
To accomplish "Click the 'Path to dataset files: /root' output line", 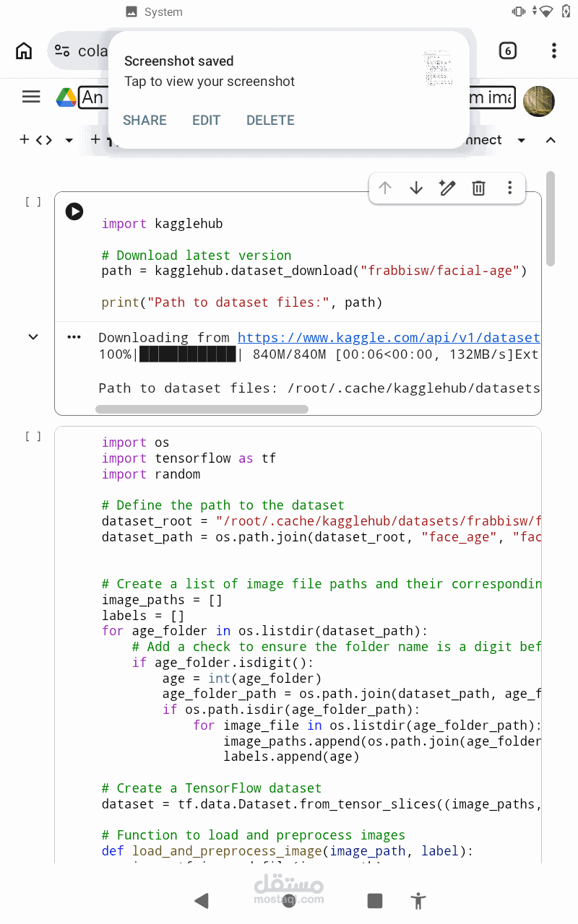I will [319, 388].
